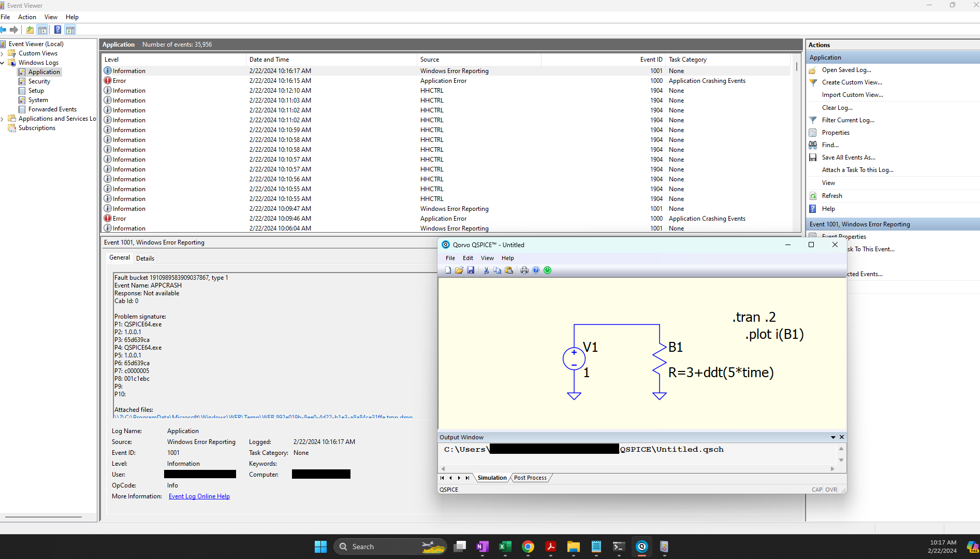The height and width of the screenshot is (559, 980).
Task: Click the New schematic icon in QSPICE
Action: point(448,270)
